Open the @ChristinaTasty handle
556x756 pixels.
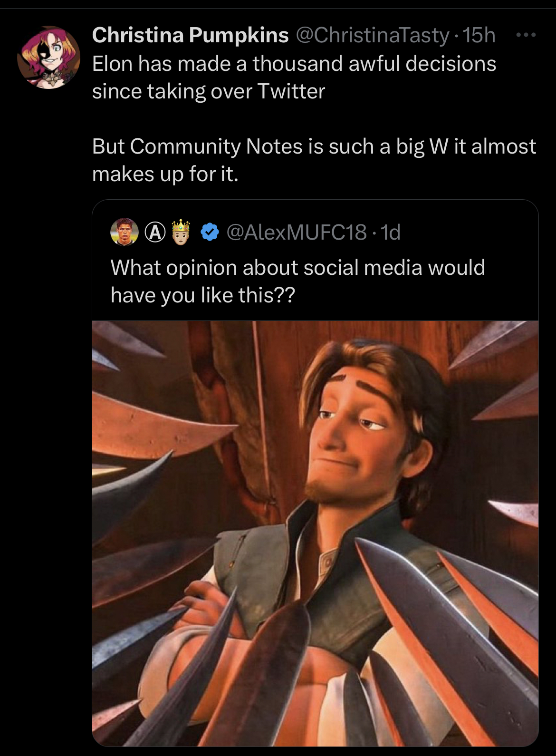(373, 36)
